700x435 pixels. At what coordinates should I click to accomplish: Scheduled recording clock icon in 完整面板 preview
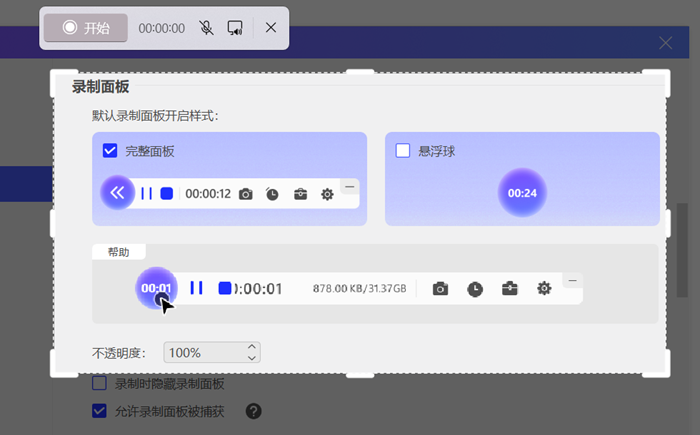point(272,194)
